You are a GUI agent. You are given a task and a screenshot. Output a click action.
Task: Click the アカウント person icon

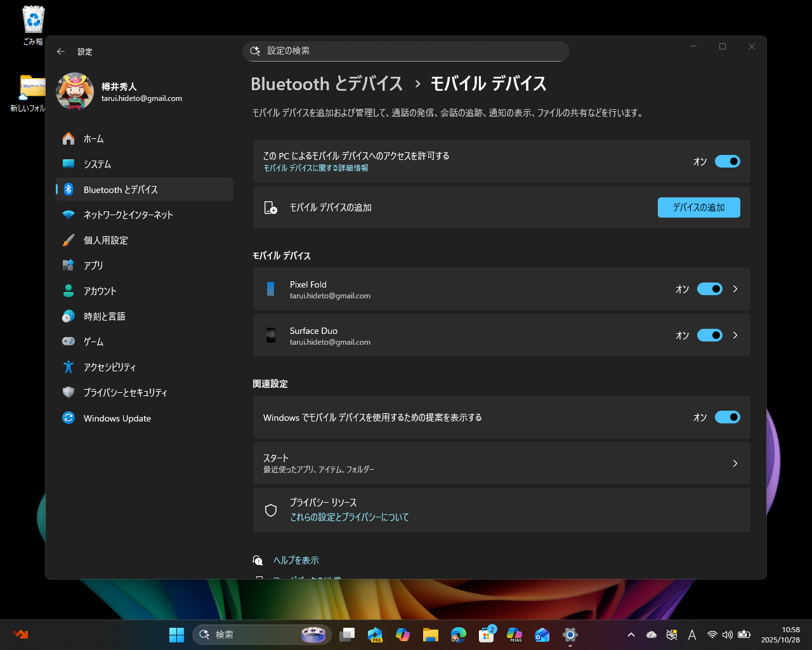click(69, 291)
